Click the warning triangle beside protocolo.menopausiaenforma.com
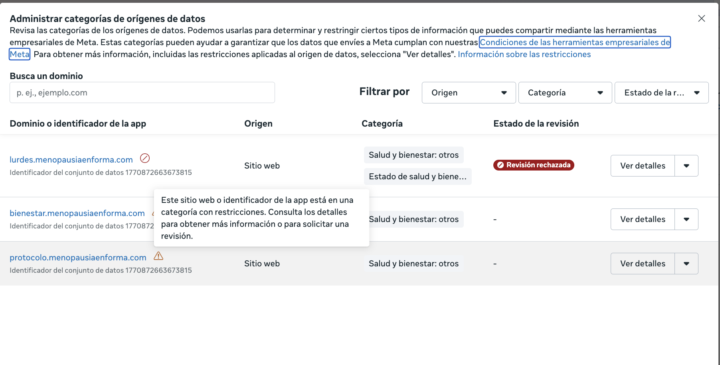This screenshot has width=720, height=365. tap(158, 256)
